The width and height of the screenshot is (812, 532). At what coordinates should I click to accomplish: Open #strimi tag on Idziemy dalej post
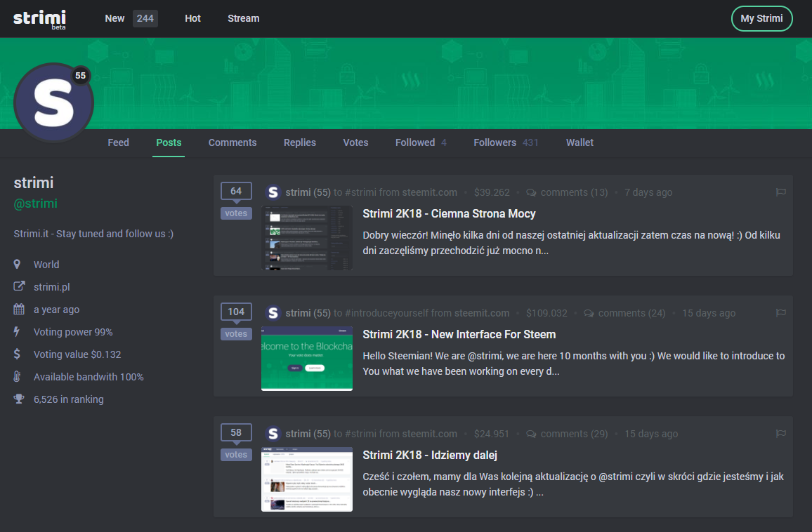tap(360, 434)
